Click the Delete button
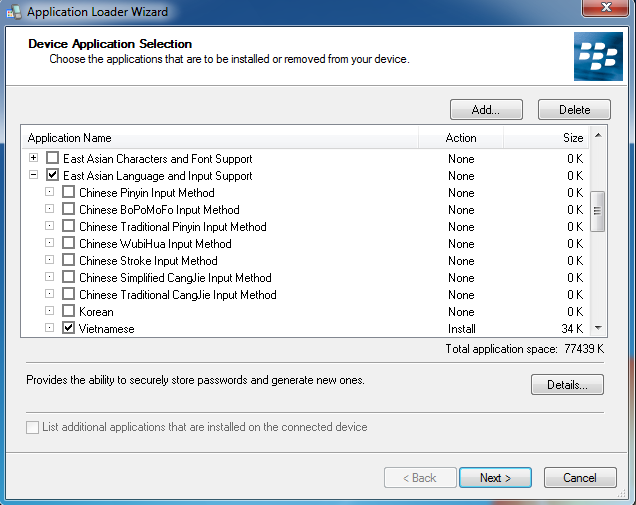This screenshot has width=636, height=505. pos(574,110)
